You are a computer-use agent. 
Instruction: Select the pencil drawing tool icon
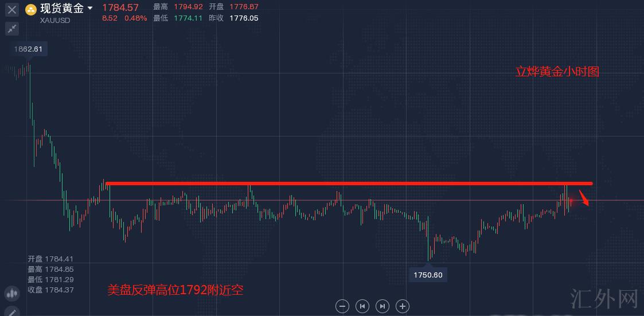click(x=12, y=312)
